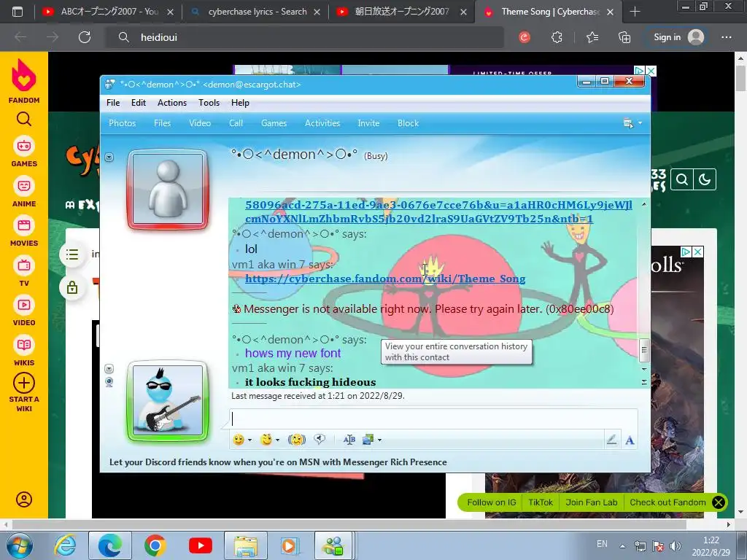The width and height of the screenshot is (747, 560).
Task: Click Photos in Messenger toolbar
Action: (x=123, y=123)
